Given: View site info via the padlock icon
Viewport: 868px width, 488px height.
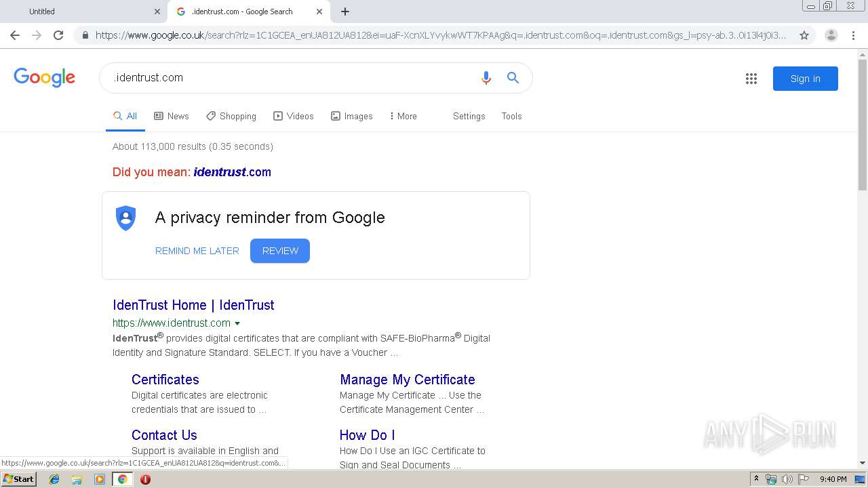Looking at the screenshot, I should [x=85, y=35].
